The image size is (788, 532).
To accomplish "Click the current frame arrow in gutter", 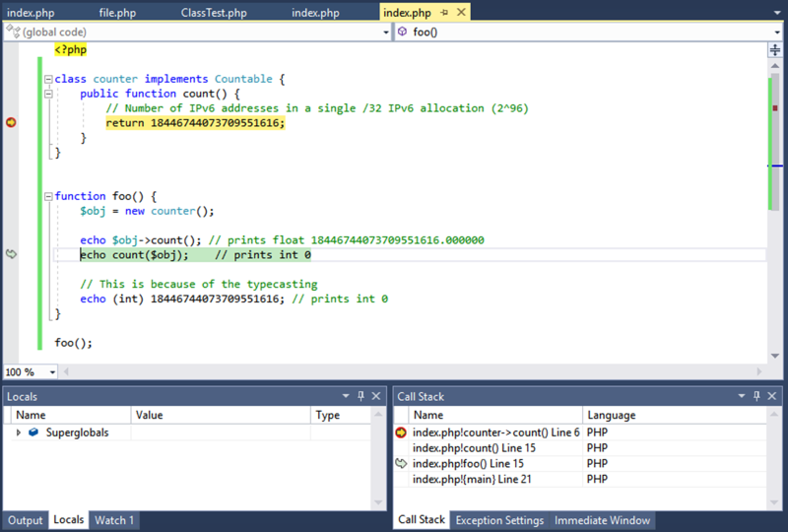I will pyautogui.click(x=11, y=254).
